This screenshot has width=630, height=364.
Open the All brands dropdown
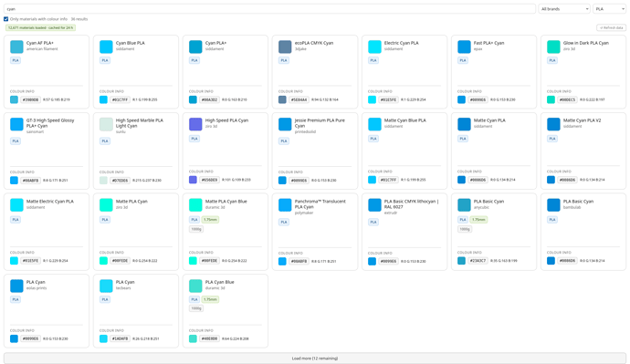[x=564, y=9]
